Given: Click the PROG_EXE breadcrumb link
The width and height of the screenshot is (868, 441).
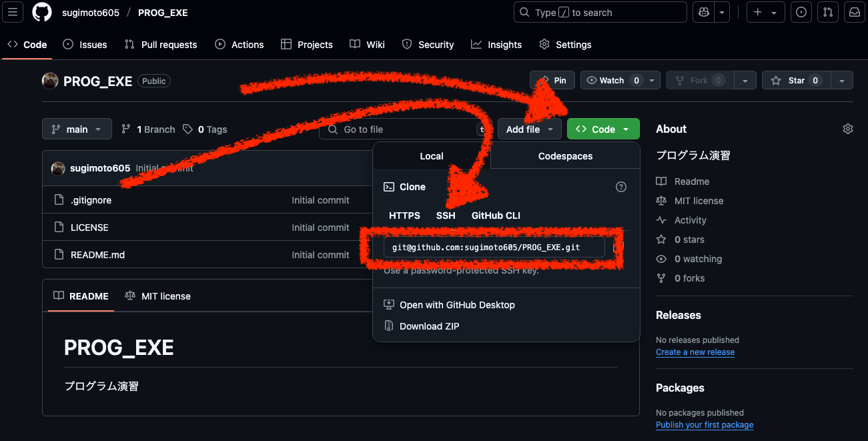Looking at the screenshot, I should click(x=163, y=13).
